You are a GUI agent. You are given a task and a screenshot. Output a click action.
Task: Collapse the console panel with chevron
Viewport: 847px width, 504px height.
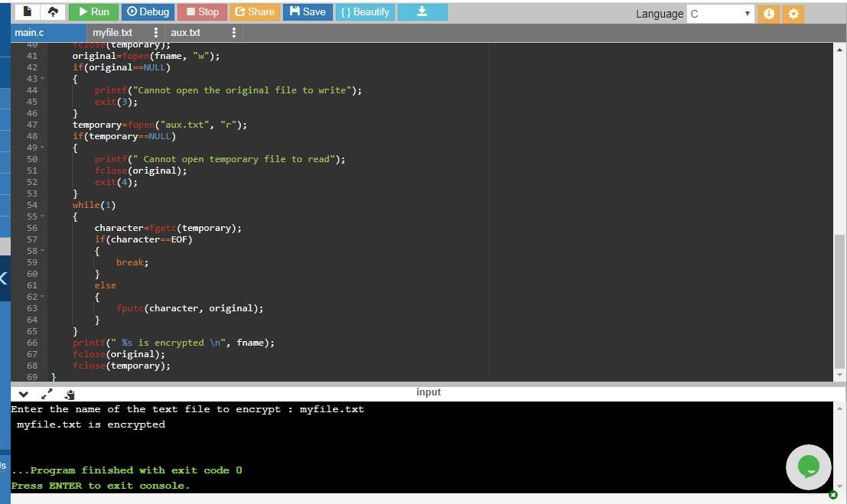click(x=24, y=394)
